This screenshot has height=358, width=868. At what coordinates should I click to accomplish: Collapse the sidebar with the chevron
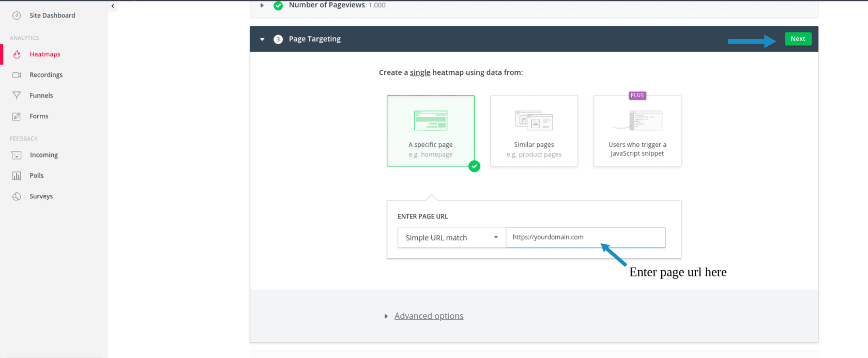pyautogui.click(x=113, y=6)
